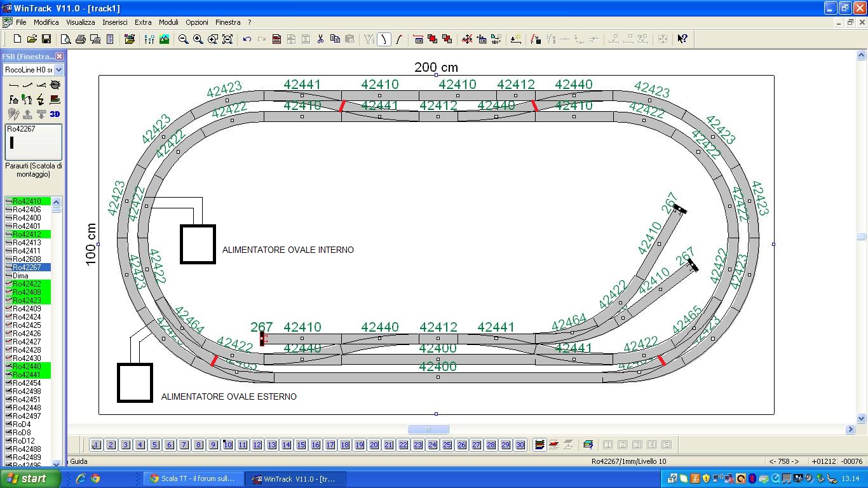
Task: Click the zoom out magnifier
Action: 184,39
